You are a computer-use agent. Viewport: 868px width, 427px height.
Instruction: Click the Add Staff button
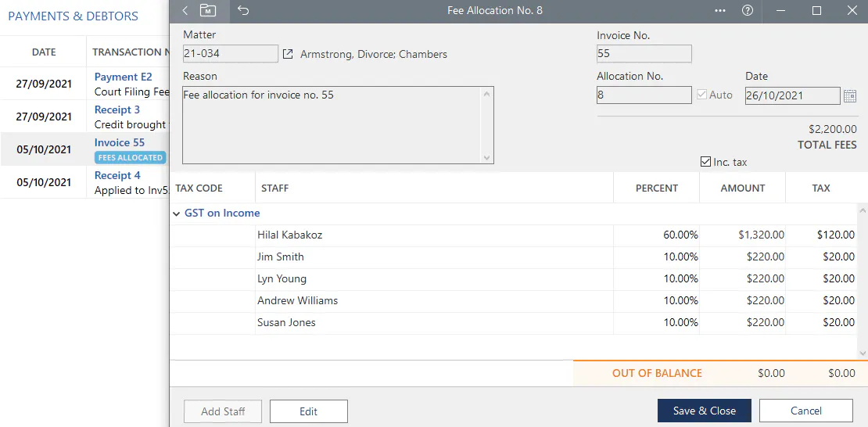(x=223, y=411)
